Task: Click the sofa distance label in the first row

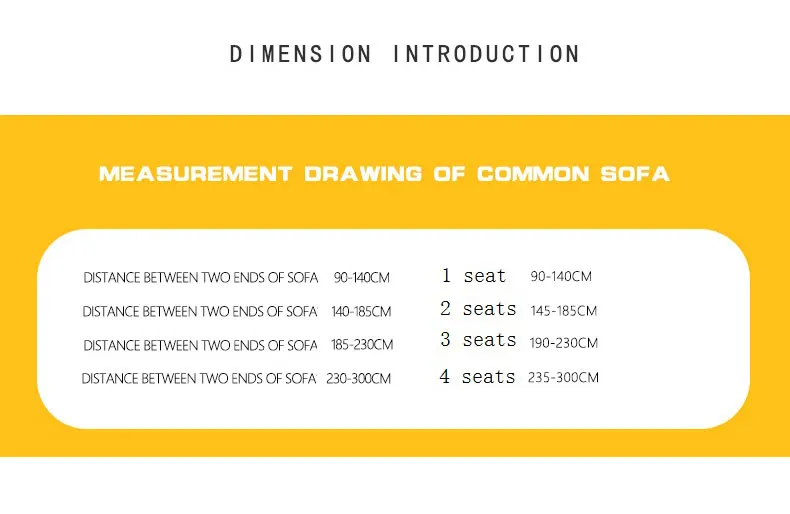Action: (200, 278)
